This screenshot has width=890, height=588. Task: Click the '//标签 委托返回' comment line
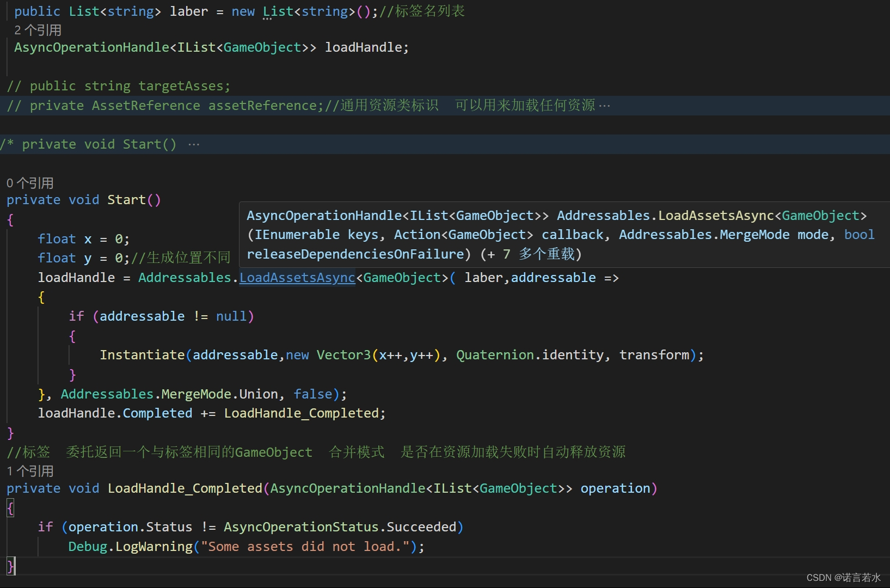tap(316, 452)
